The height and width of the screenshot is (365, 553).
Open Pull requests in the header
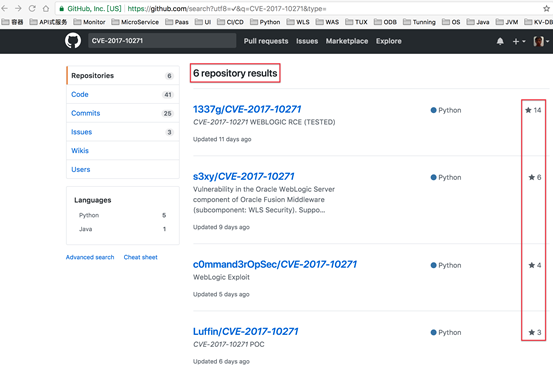pos(266,41)
